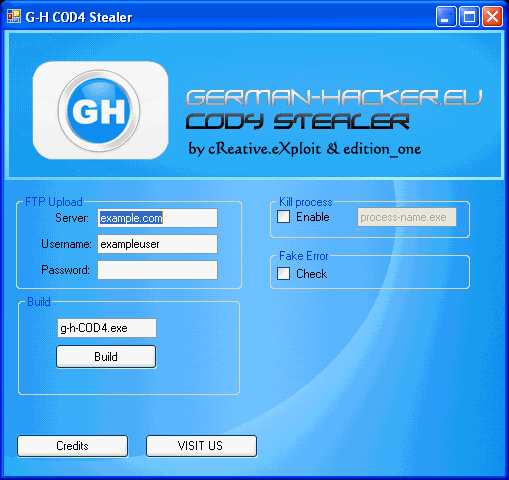Select the Password input field
Viewport: 509px width, 480px height.
click(x=157, y=270)
